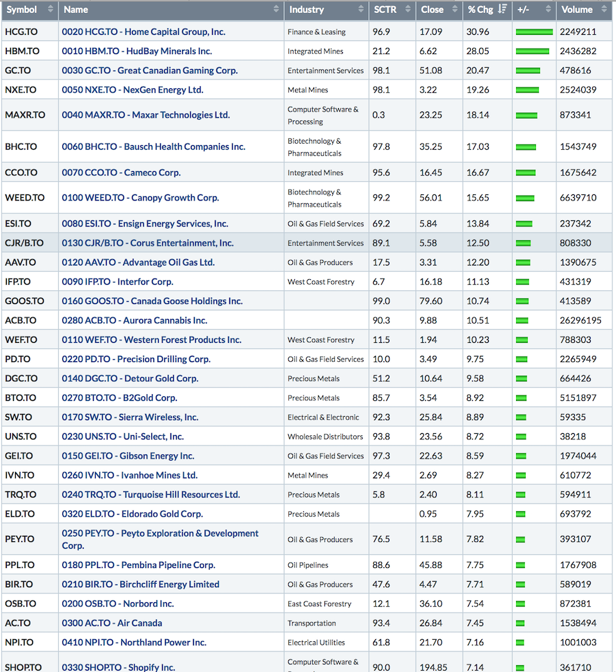Viewport: 616px width, 672px height.
Task: Select the Transportation industry cell
Action: click(326, 623)
